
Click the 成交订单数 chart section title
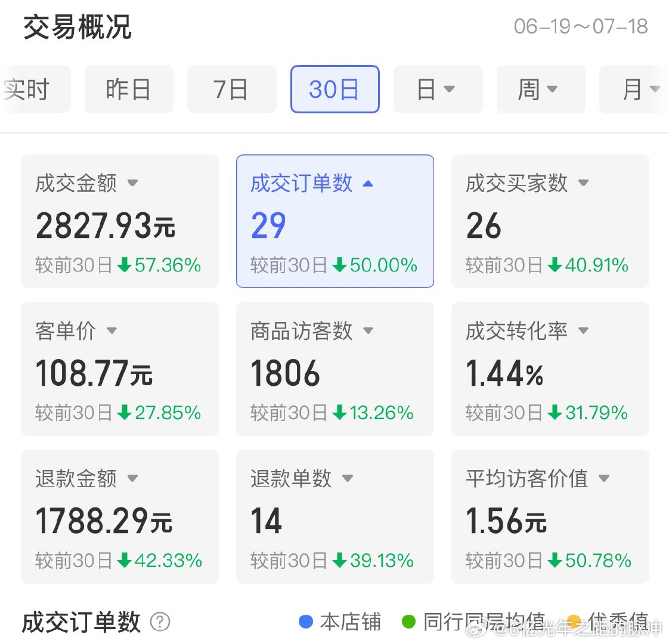81,622
